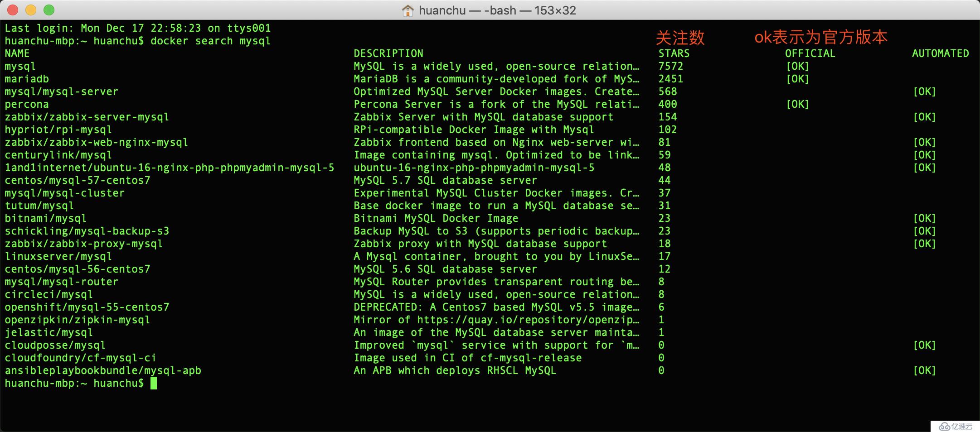Select 'hypriot/rpi-mysql' image name
980x432 pixels.
[x=58, y=130]
